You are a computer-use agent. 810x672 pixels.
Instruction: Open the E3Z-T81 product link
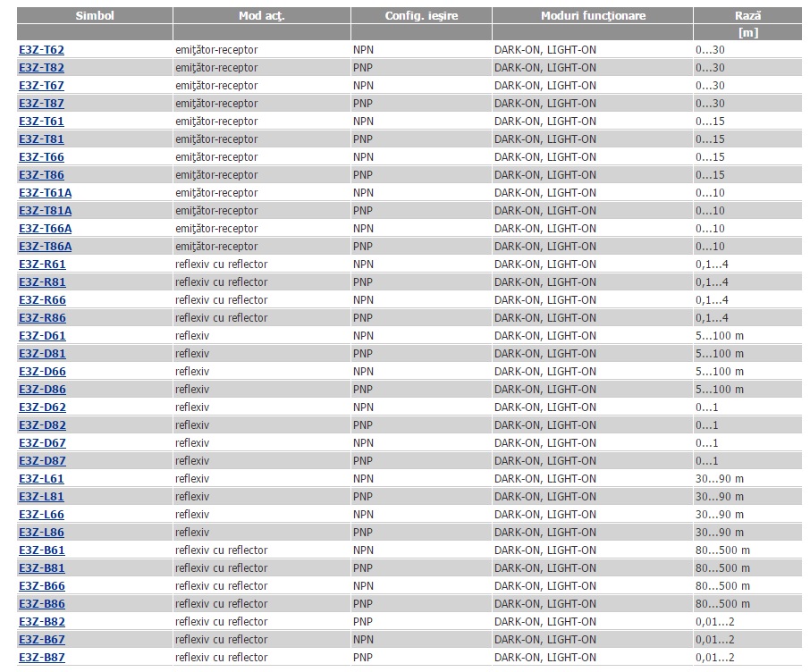point(41,139)
